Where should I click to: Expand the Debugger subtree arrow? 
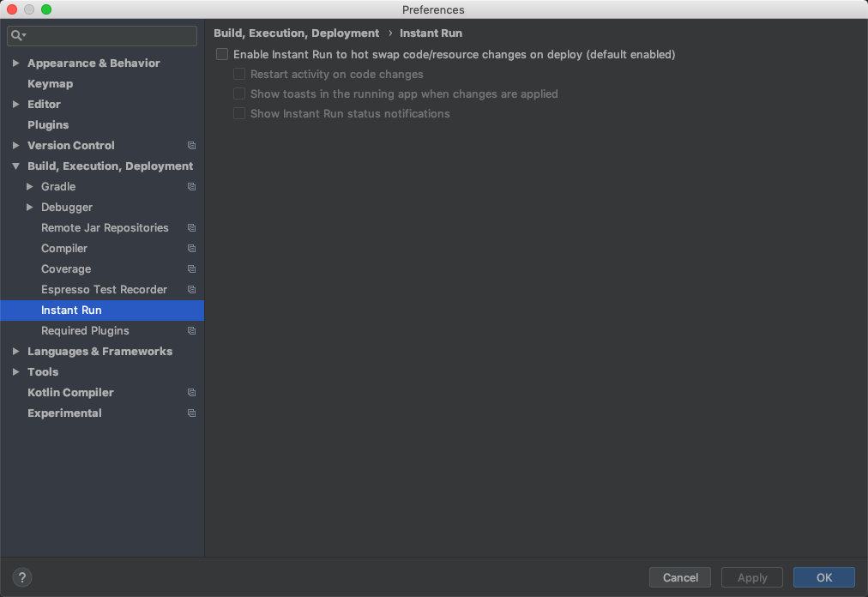coord(30,207)
